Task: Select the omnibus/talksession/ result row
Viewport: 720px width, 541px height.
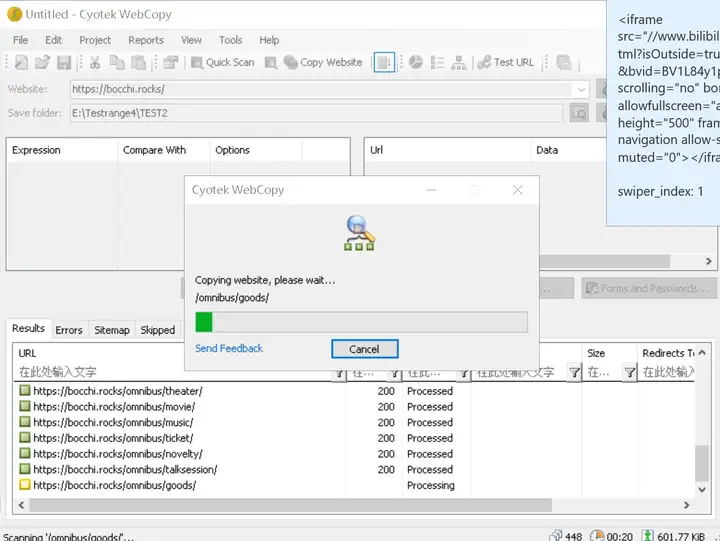Action: click(x=354, y=469)
